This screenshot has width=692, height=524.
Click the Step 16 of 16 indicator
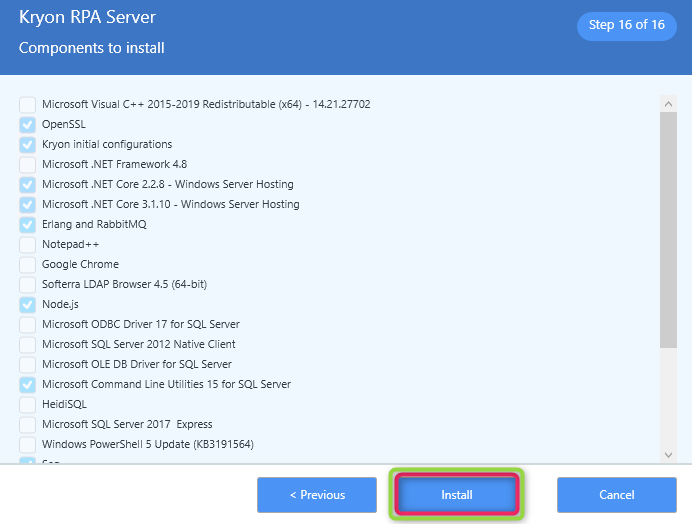click(627, 25)
